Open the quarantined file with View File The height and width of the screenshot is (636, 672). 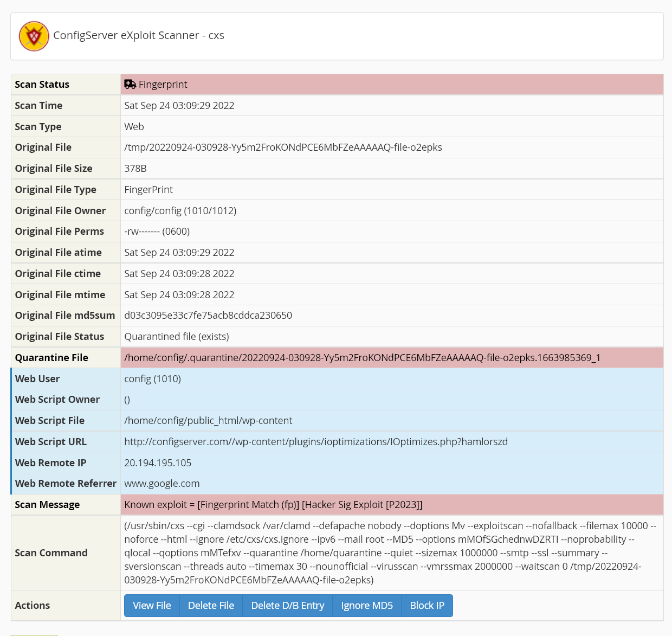152,606
